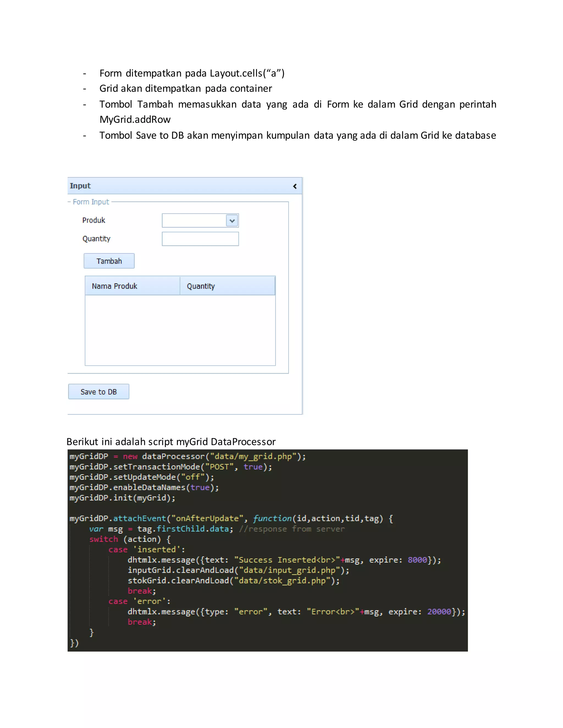
Task: Click the Input panel title
Action: 80,186
